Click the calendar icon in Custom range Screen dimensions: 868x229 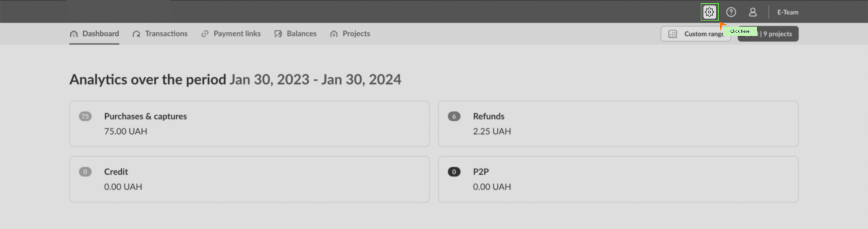coord(672,34)
